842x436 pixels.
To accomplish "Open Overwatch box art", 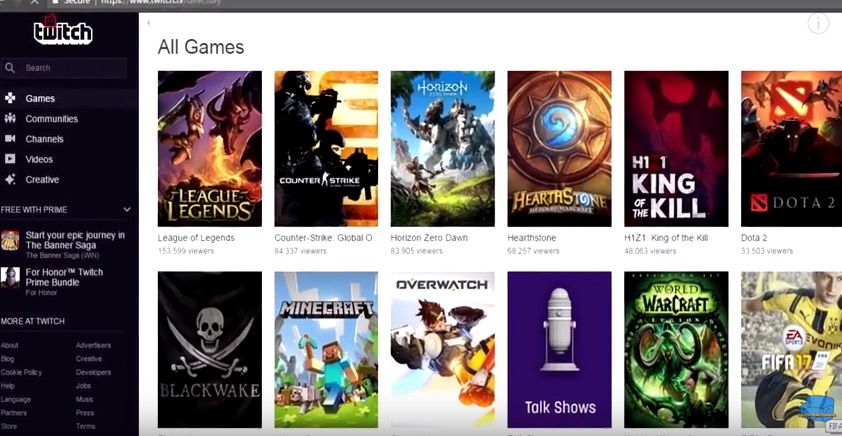I will [x=443, y=350].
